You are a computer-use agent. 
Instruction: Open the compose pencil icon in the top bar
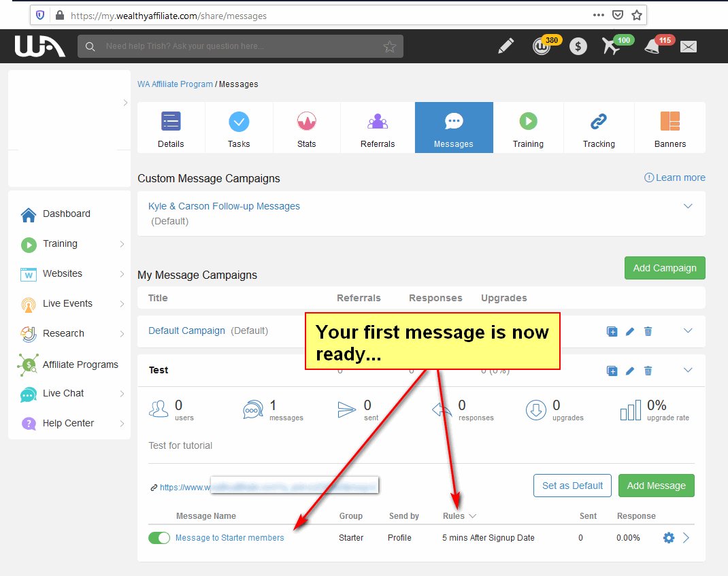(x=505, y=46)
